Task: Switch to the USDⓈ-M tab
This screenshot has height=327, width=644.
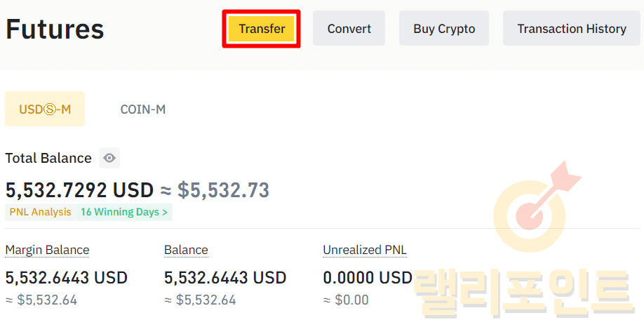Action: pos(45,109)
